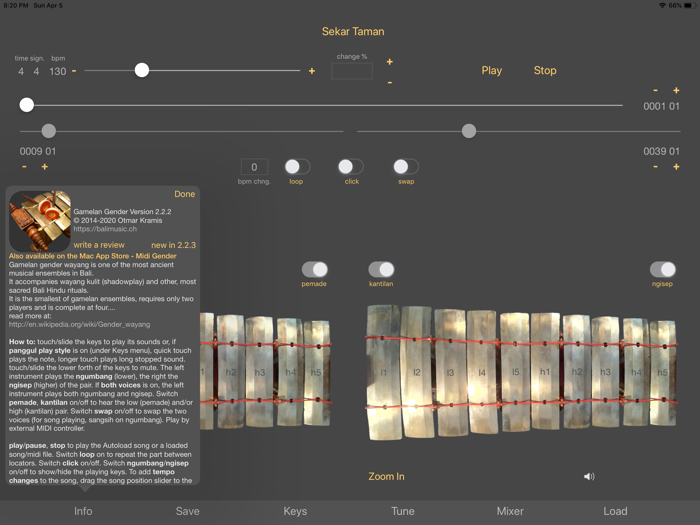Check the battery status icon

coord(690,5)
